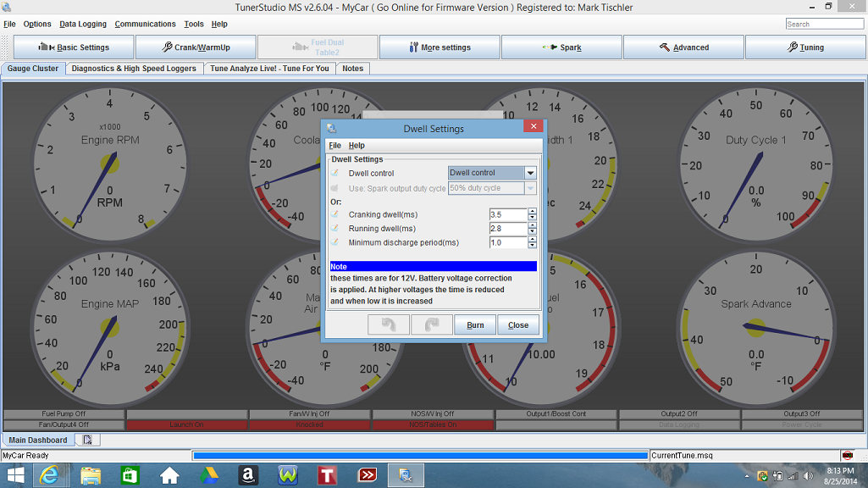Close the Dwell Settings dialog with red X
This screenshot has height=488, width=868.
click(534, 126)
